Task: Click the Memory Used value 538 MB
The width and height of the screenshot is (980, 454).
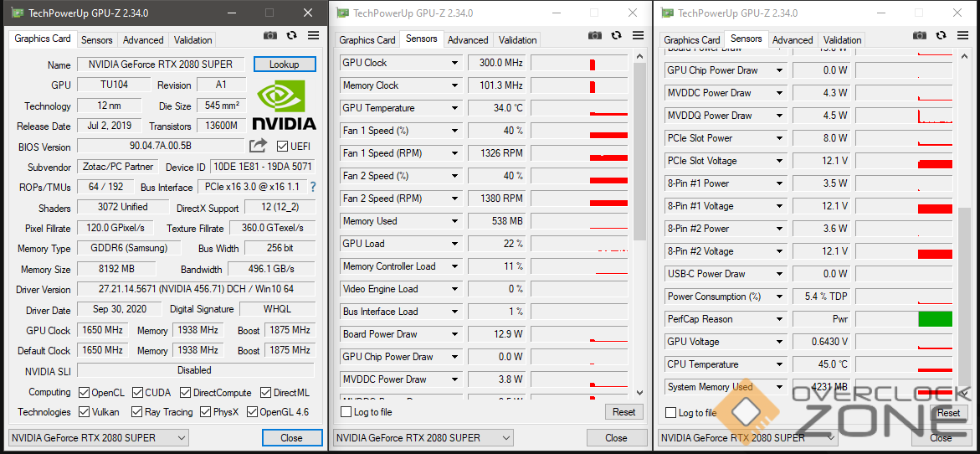Action: (x=497, y=221)
